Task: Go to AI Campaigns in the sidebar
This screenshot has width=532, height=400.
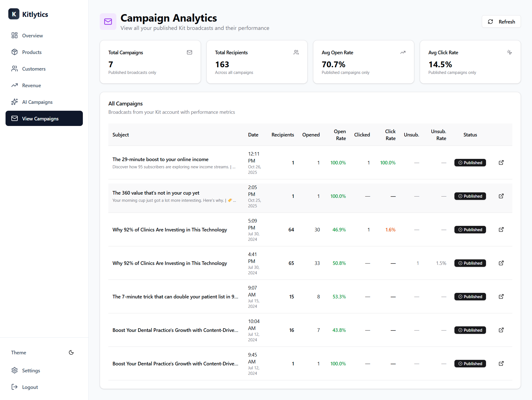Action: point(37,102)
